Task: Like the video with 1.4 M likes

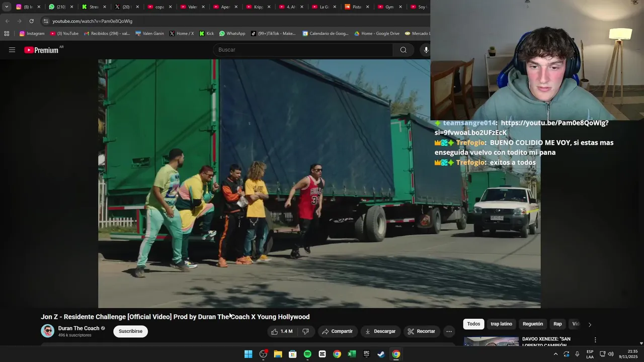Action: 282,331
